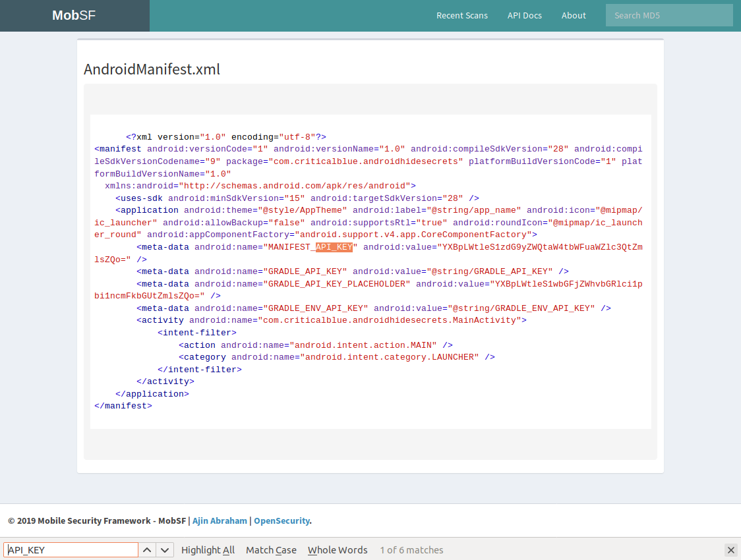Image resolution: width=741 pixels, height=560 pixels.
Task: Enable Match Case searching
Action: [271, 549]
